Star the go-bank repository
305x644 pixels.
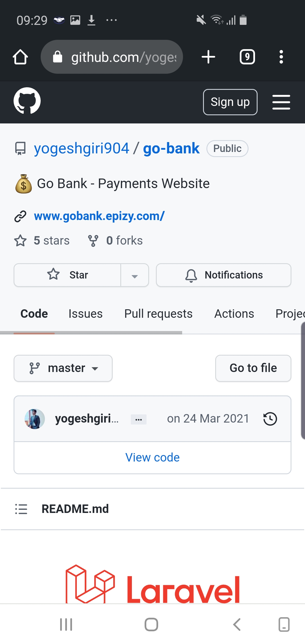[x=68, y=275]
